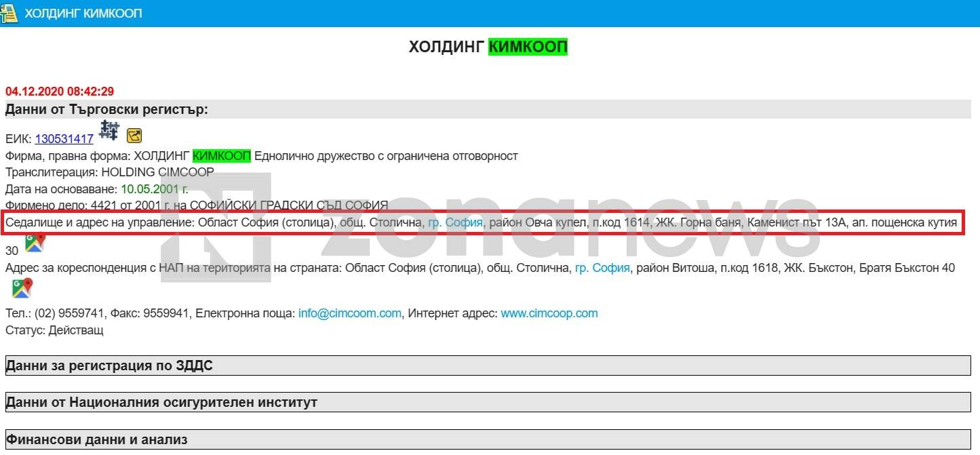
Task: Click the ХОЛДИНГ КИМКООП title bar text
Action: pos(83,14)
